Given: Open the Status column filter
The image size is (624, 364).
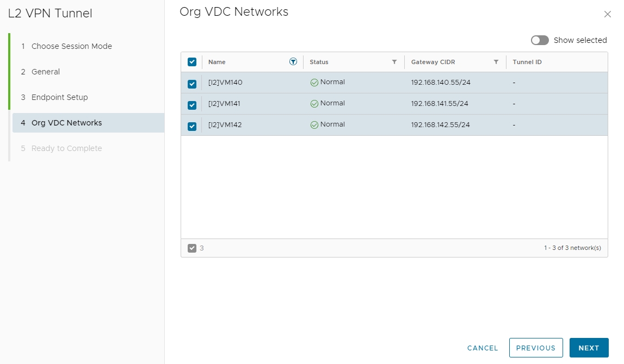Looking at the screenshot, I should click(394, 62).
